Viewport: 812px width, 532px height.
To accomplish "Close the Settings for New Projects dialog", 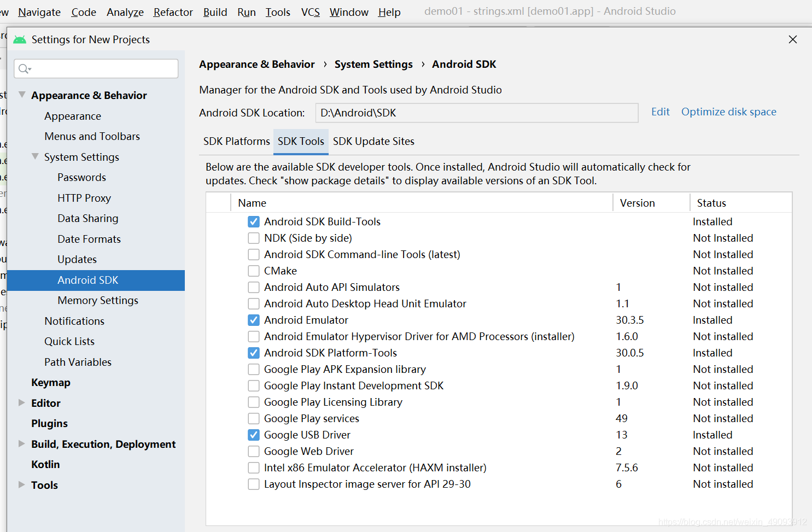I will click(x=793, y=39).
